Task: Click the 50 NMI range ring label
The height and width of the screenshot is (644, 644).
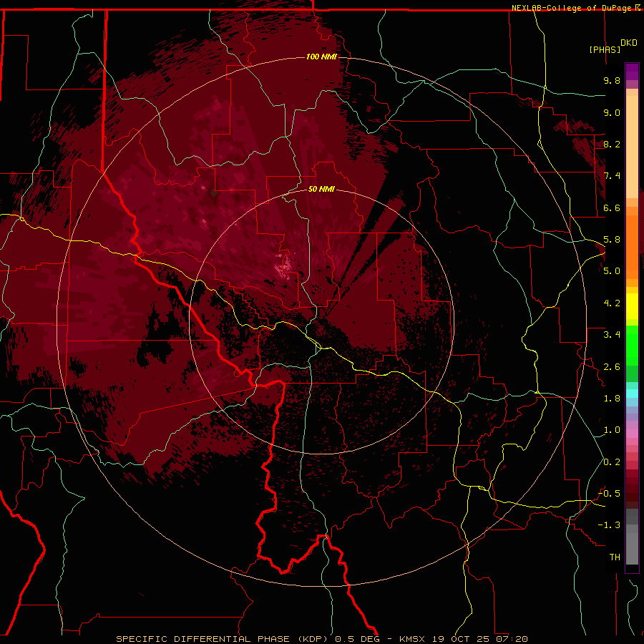Action: pyautogui.click(x=321, y=189)
